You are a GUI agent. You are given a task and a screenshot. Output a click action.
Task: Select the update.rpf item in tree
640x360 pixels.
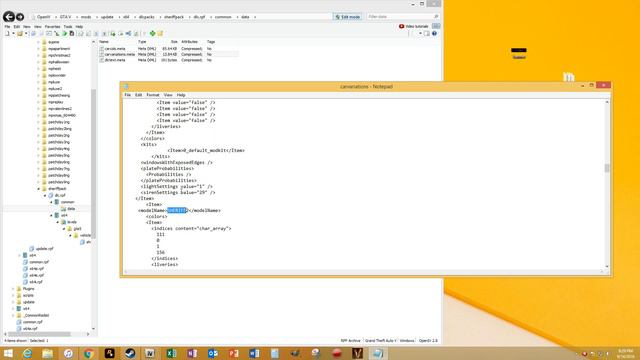44,249
